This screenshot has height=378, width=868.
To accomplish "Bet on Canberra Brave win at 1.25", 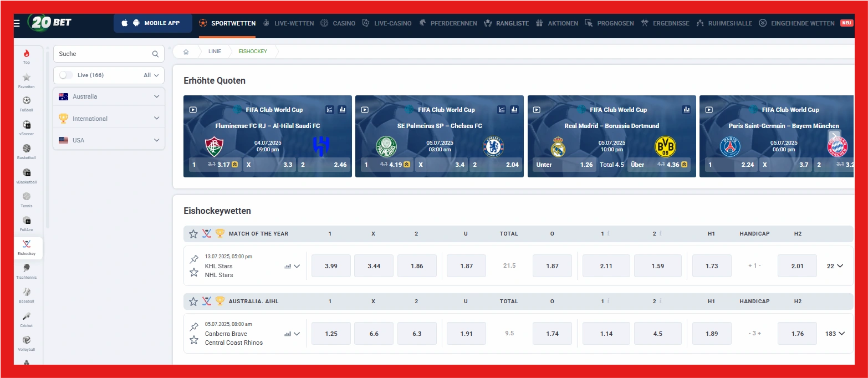I will [x=331, y=334].
